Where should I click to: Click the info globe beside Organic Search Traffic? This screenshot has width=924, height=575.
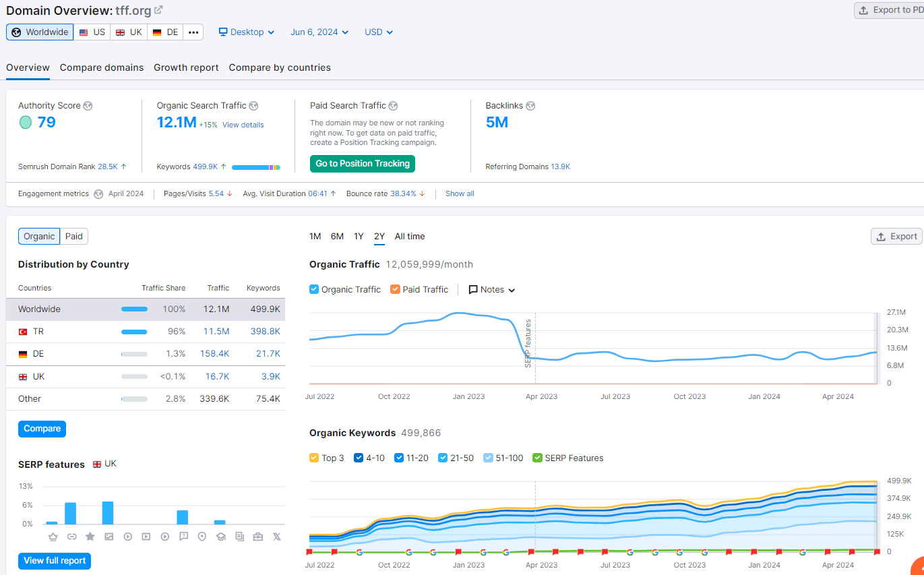tap(253, 106)
